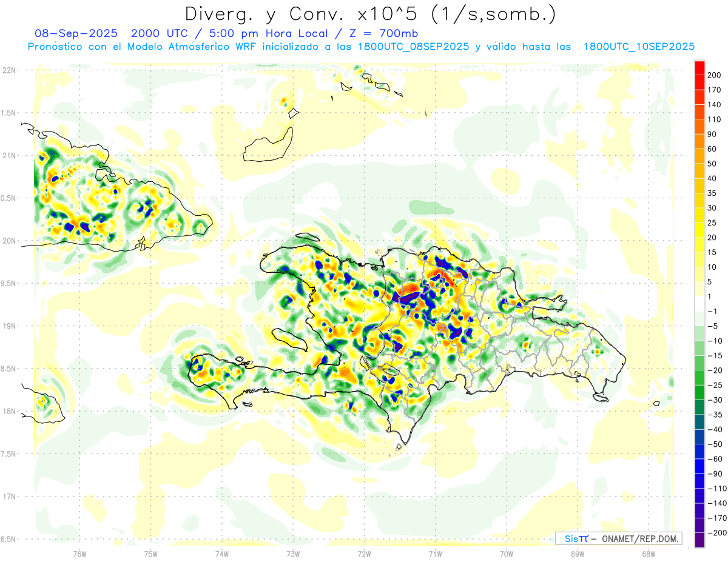The image size is (728, 562).
Task: Click the '110' colorbar value
Action: [715, 119]
